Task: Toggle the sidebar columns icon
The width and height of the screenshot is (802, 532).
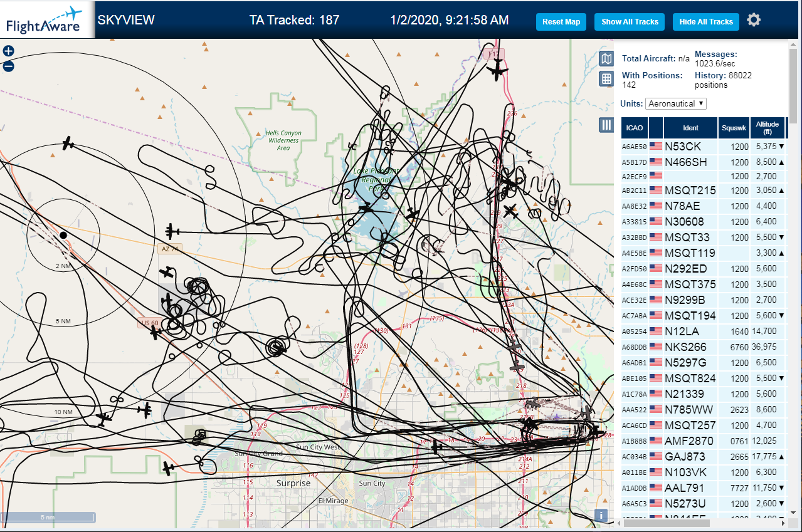Action: click(606, 125)
